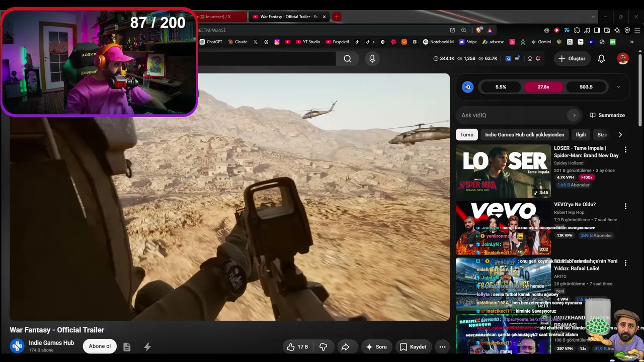Click the YouTube search magnifier button
The width and height of the screenshot is (644, 362).
click(348, 59)
